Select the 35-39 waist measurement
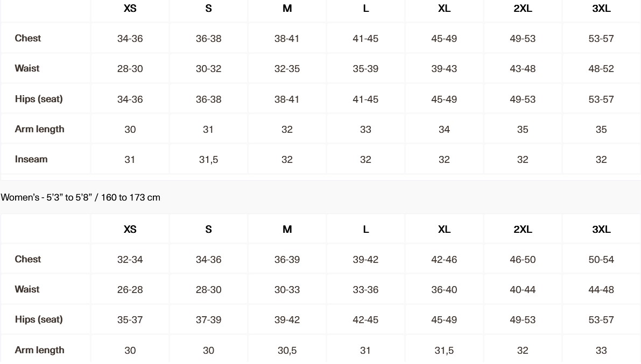 click(x=365, y=69)
